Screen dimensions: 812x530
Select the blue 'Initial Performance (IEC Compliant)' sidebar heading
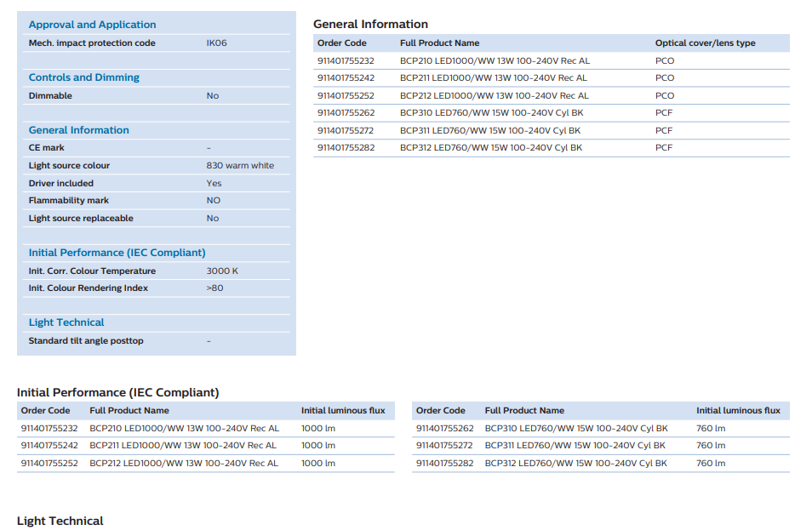117,253
